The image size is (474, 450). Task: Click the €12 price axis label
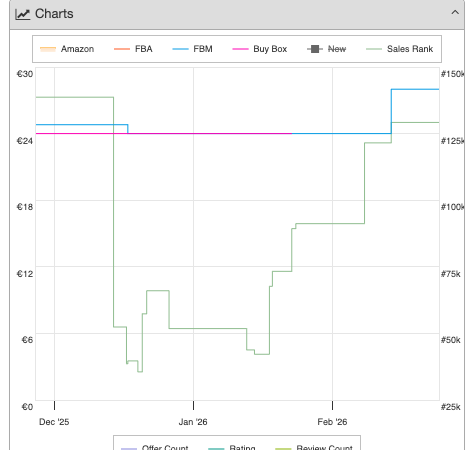pos(25,274)
